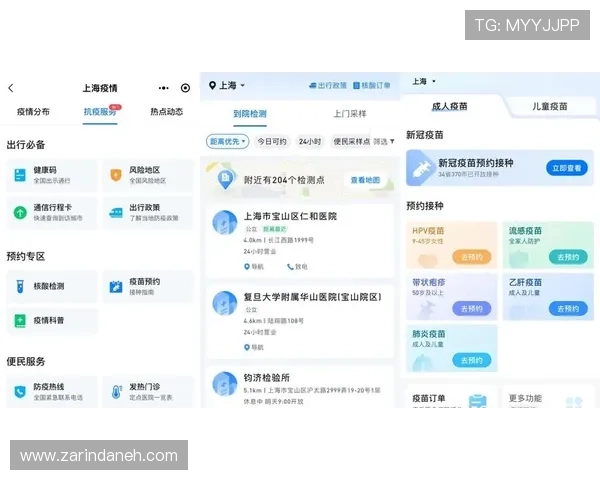The width and height of the screenshot is (600, 480).
Task: Toggle the 今日可约 filter chip
Action: point(272,141)
